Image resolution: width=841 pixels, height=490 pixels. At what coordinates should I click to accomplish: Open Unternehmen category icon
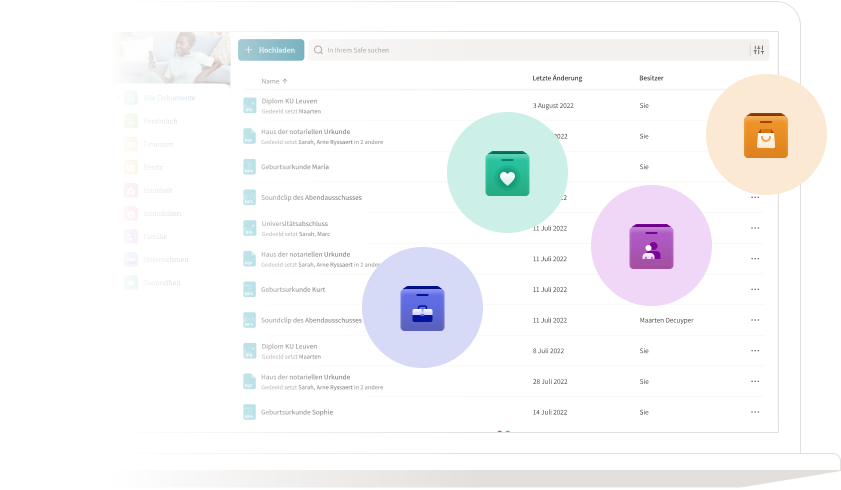click(x=131, y=259)
